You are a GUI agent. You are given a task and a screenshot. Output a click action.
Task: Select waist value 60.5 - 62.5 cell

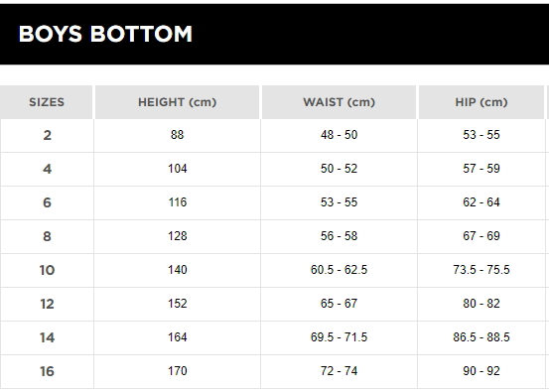tap(339, 270)
